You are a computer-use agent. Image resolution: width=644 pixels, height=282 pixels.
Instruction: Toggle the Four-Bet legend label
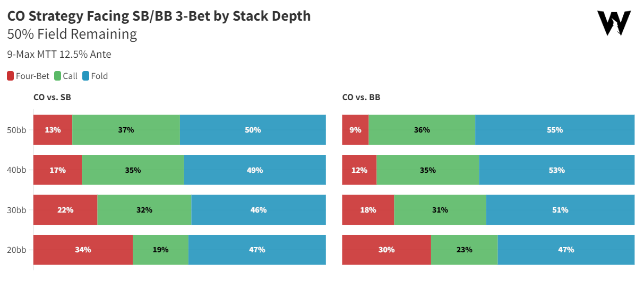pos(32,76)
